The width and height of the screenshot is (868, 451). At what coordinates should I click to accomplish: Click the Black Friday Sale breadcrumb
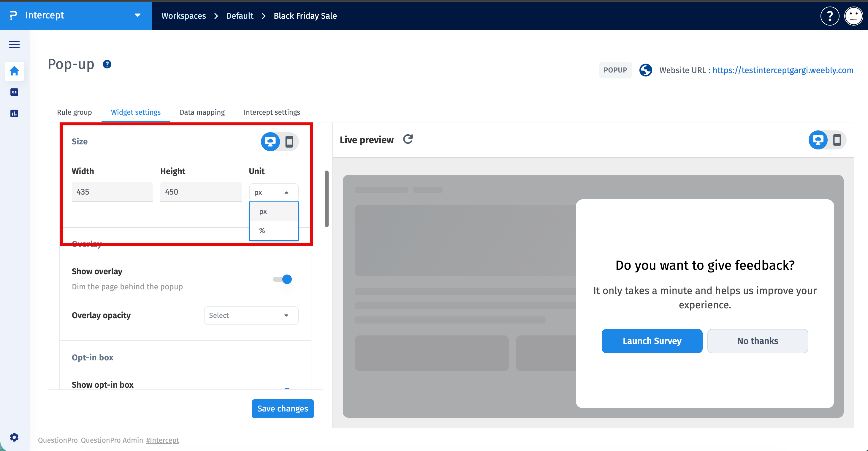(305, 16)
